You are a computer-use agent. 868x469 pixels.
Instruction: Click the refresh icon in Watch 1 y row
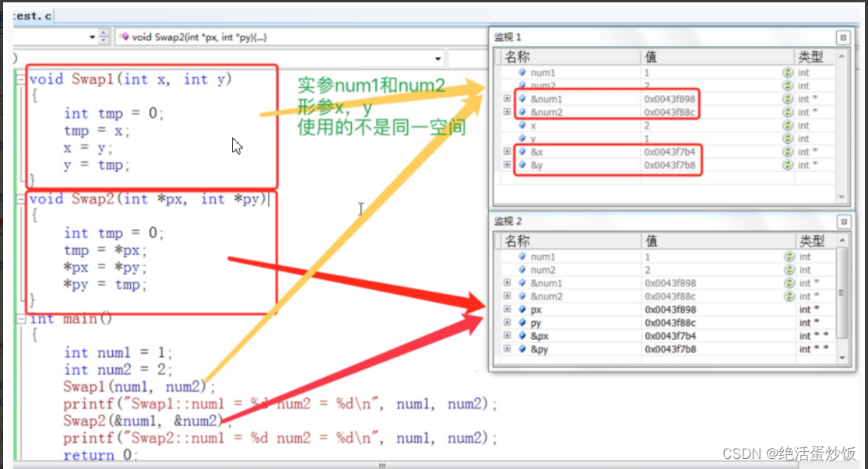click(788, 138)
